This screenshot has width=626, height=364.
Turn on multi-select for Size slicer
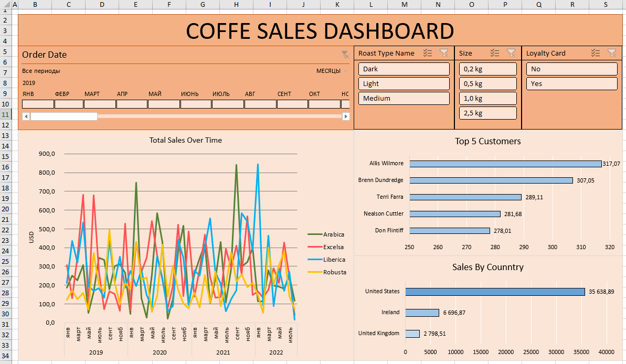(x=494, y=53)
